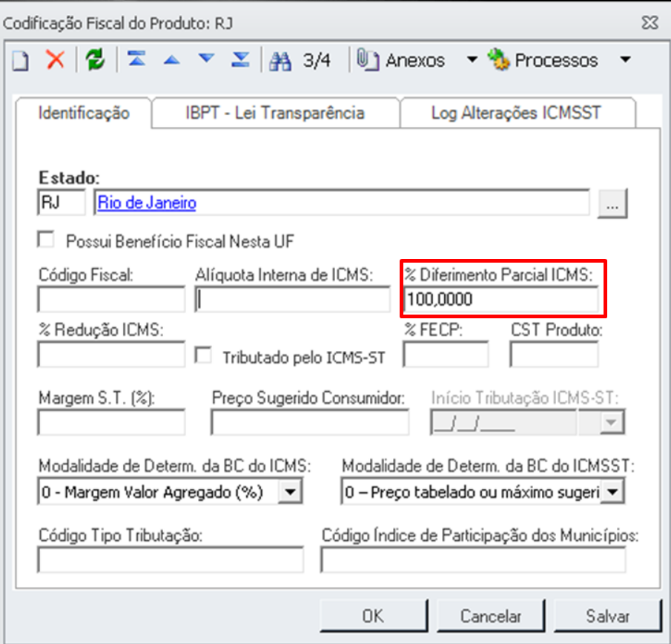This screenshot has width=671, height=644.
Task: Open Modalidade de Determ. da BC do ICMSST dropdown
Action: pos(612,491)
